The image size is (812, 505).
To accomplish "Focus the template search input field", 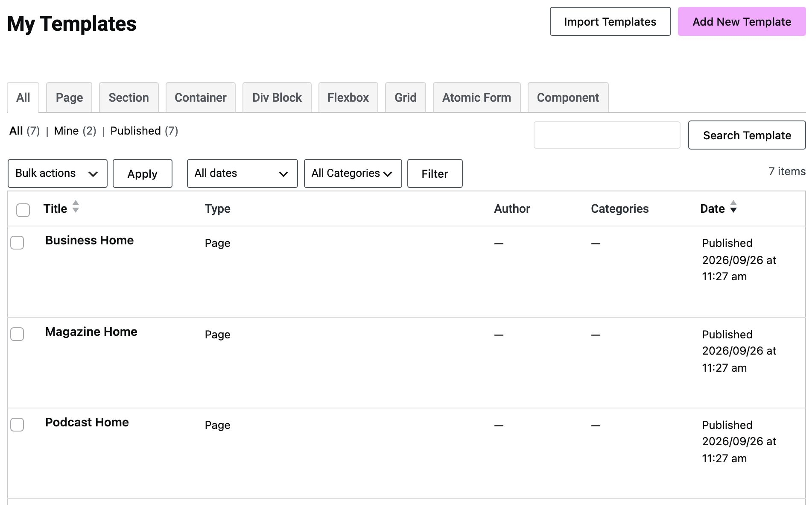I will [607, 135].
